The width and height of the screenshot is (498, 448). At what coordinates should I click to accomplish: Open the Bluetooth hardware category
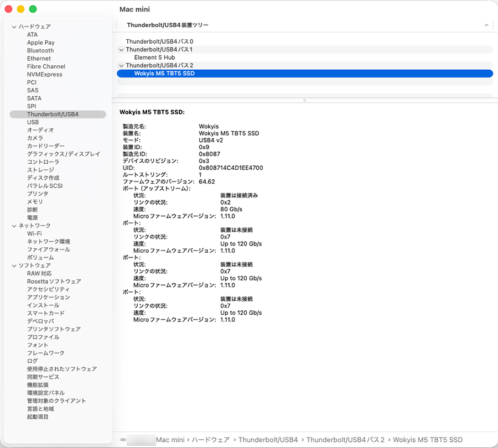click(40, 51)
